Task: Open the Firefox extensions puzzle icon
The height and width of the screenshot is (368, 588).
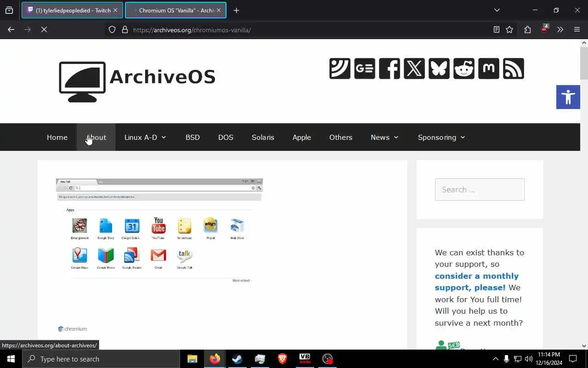Action: [x=527, y=29]
